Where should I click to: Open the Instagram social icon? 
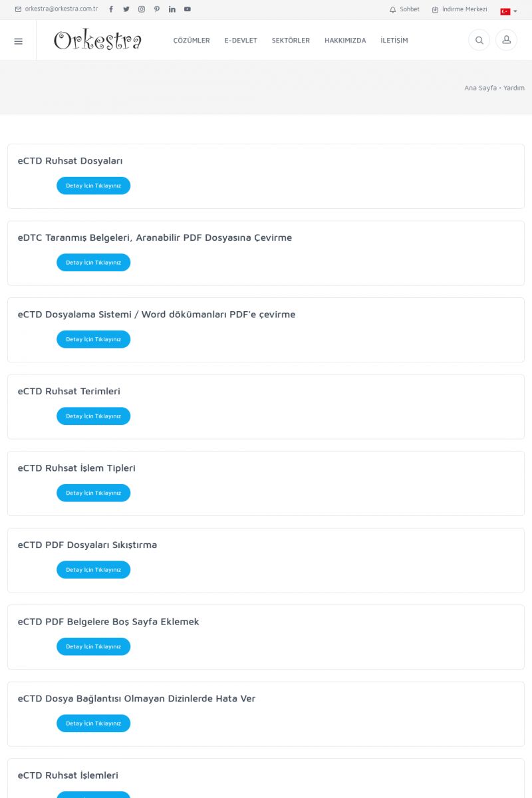tap(142, 9)
